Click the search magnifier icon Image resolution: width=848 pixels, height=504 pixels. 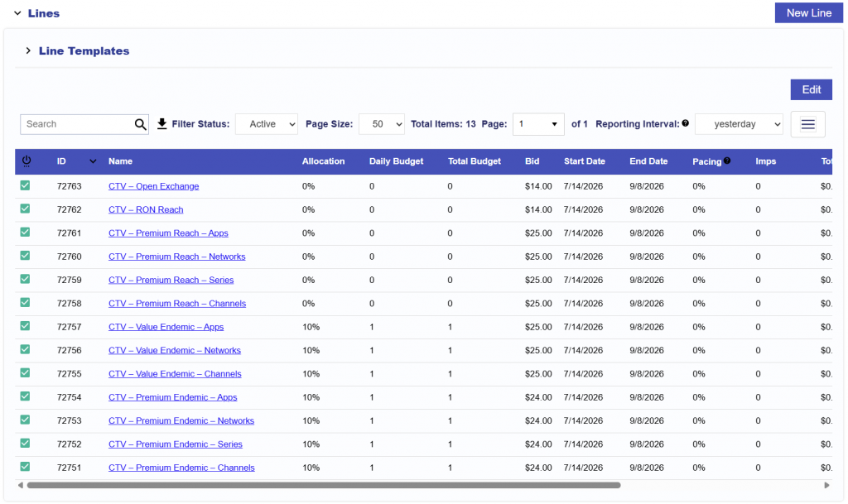pos(140,124)
